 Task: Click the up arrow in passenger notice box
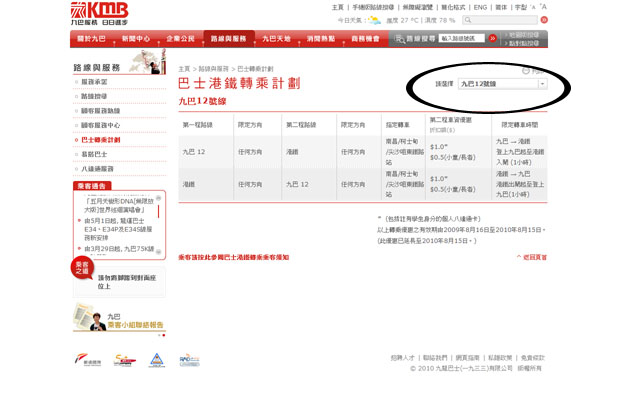point(159,198)
